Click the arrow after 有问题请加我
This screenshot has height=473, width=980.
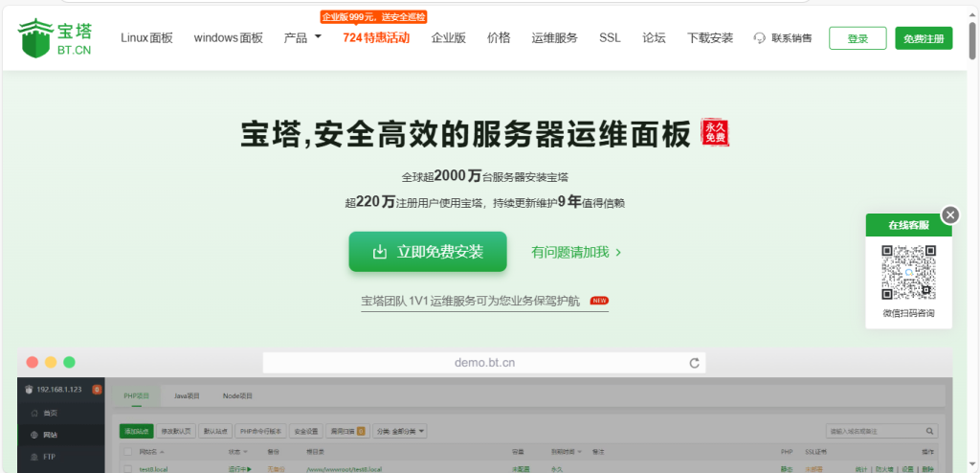(618, 253)
